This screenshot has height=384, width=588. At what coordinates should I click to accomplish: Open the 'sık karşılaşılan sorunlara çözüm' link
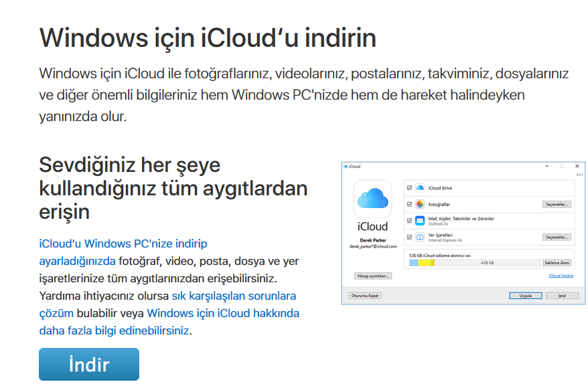coord(167,304)
